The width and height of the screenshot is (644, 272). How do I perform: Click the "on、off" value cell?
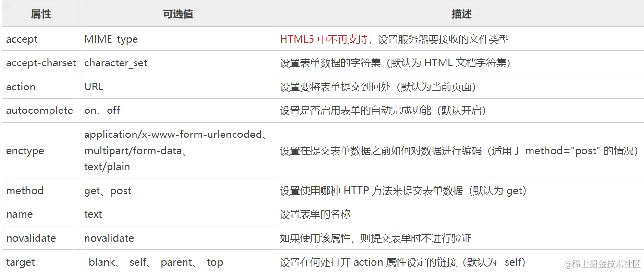point(102,111)
